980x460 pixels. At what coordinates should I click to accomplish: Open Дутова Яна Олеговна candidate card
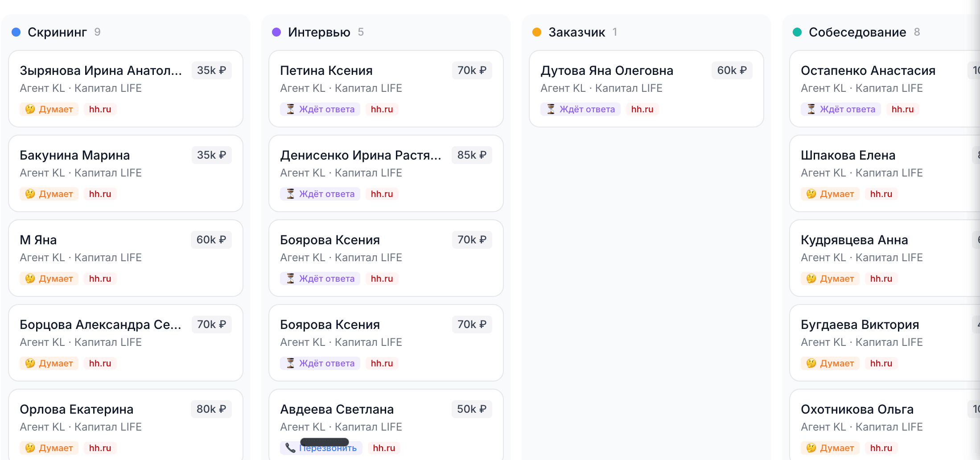pos(646,89)
